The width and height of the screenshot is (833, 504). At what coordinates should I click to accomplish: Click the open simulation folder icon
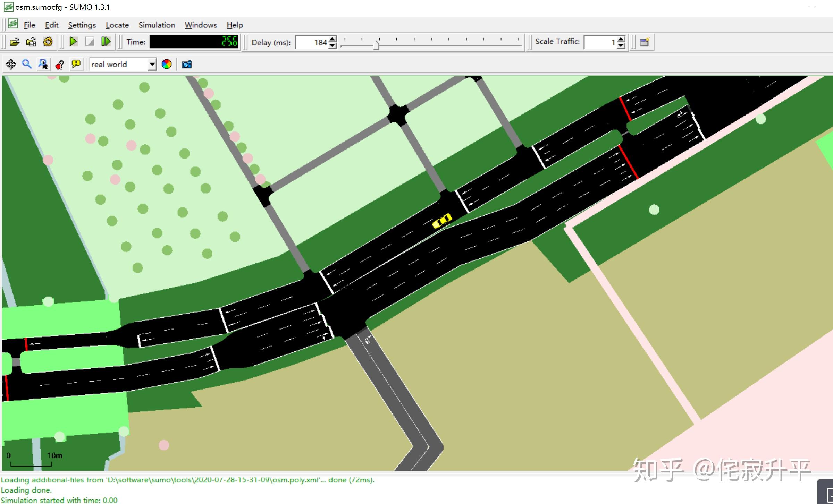pyautogui.click(x=14, y=42)
